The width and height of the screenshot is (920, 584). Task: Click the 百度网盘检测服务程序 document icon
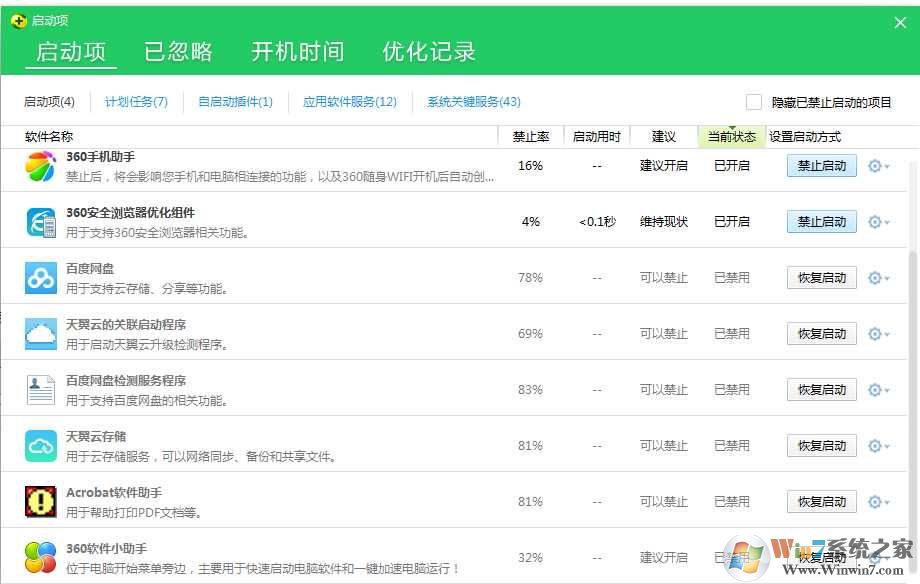click(41, 390)
